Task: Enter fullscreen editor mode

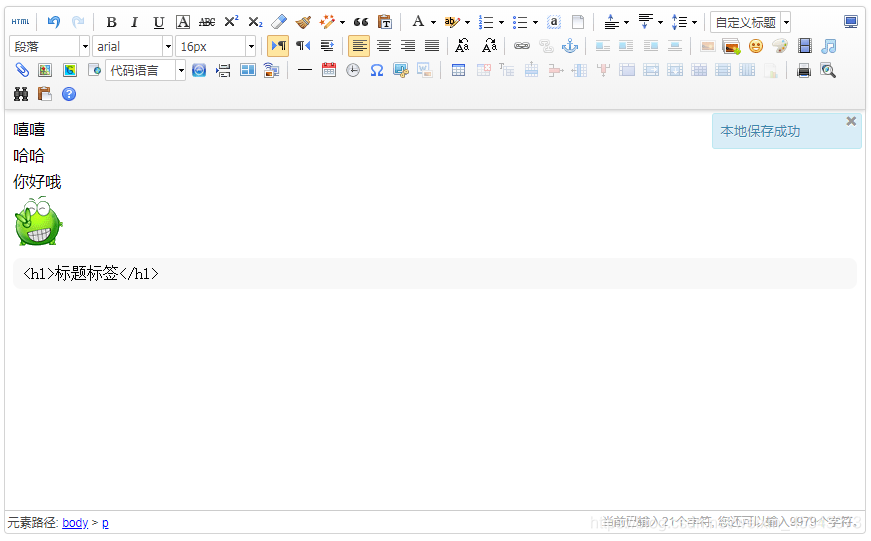Action: pyautogui.click(x=850, y=22)
